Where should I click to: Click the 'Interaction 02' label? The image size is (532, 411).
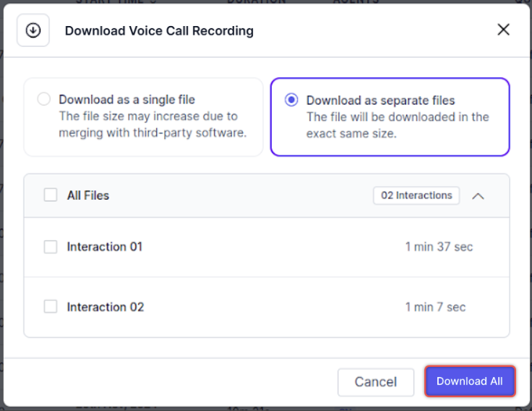106,307
